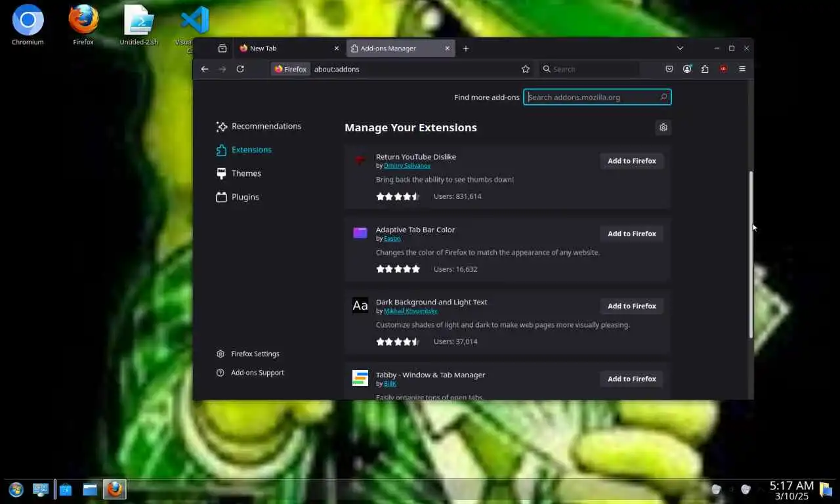Click the Adaptive Tab Bar Color purple icon
This screenshot has width=840, height=504.
tap(360, 233)
